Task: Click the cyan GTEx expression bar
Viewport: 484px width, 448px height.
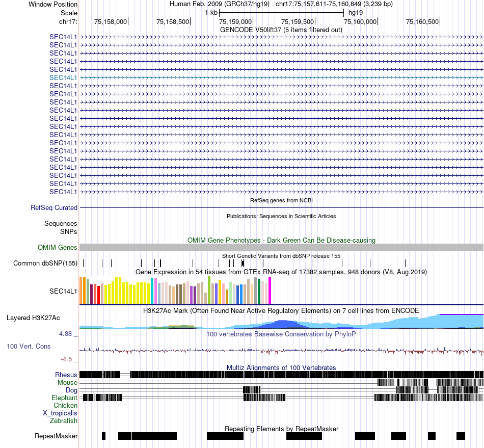Action: coord(152,291)
